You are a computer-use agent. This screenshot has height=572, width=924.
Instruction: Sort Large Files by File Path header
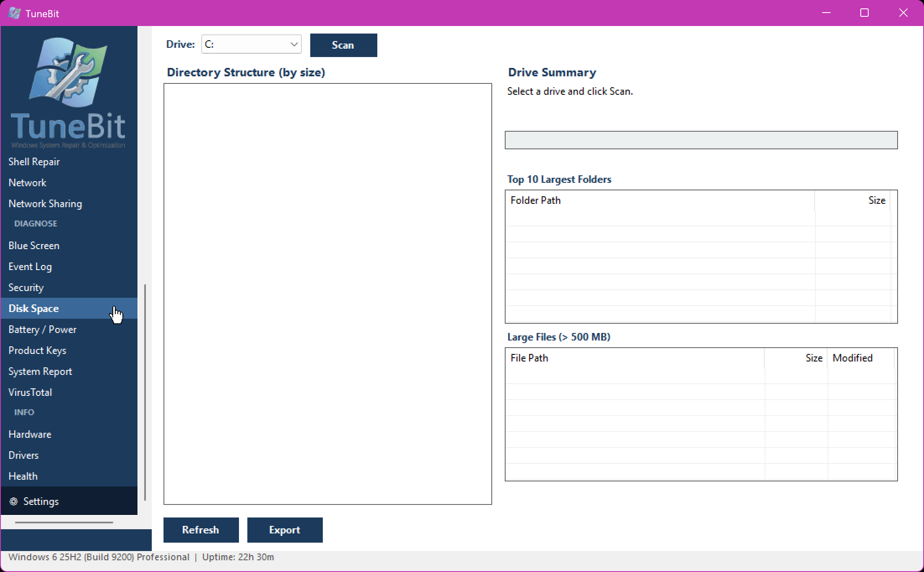coord(635,358)
